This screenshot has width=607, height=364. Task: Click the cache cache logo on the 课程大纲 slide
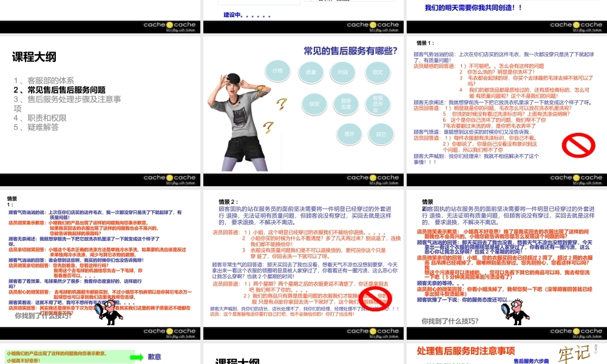[x=169, y=180]
